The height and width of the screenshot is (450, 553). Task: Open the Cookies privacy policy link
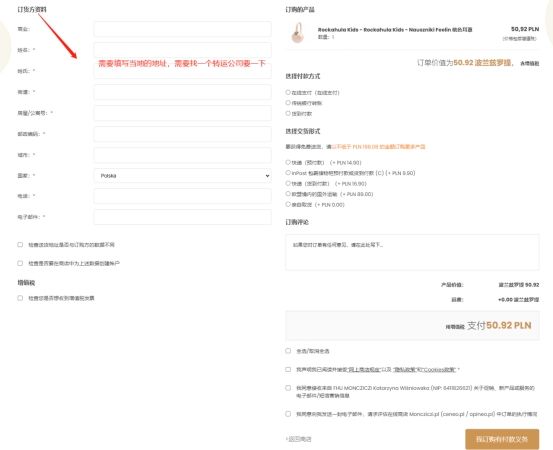pyautogui.click(x=424, y=370)
